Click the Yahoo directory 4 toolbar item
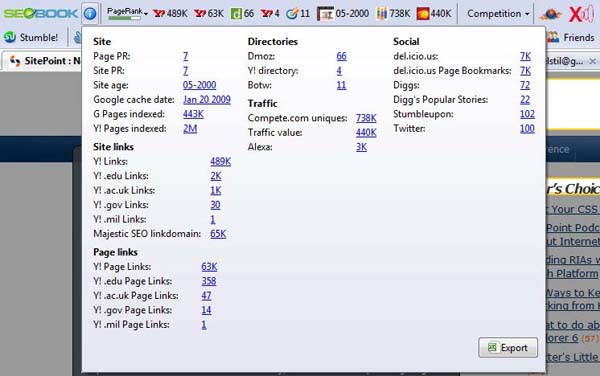 [270, 14]
